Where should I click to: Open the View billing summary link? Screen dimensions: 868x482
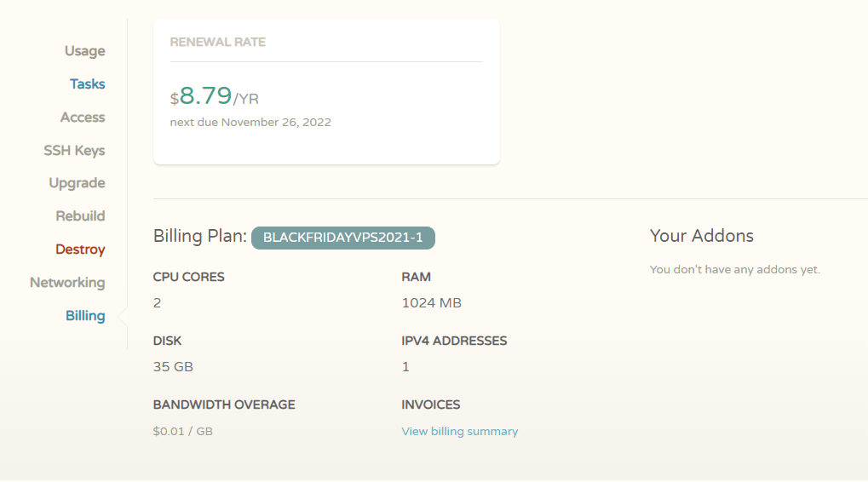pos(459,432)
